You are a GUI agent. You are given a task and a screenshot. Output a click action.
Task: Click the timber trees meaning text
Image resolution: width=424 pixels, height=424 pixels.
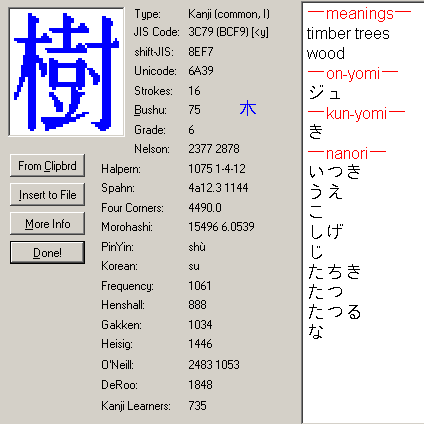(x=348, y=34)
